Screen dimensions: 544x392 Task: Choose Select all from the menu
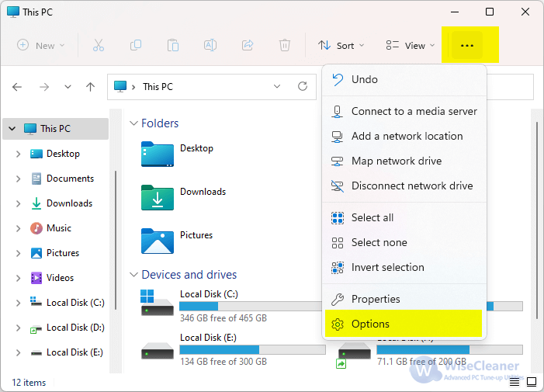click(x=404, y=218)
